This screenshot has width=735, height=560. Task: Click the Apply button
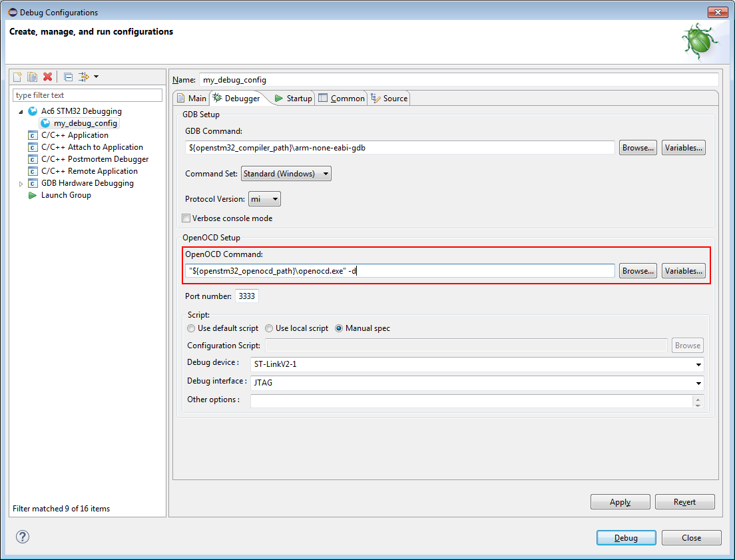pyautogui.click(x=620, y=502)
